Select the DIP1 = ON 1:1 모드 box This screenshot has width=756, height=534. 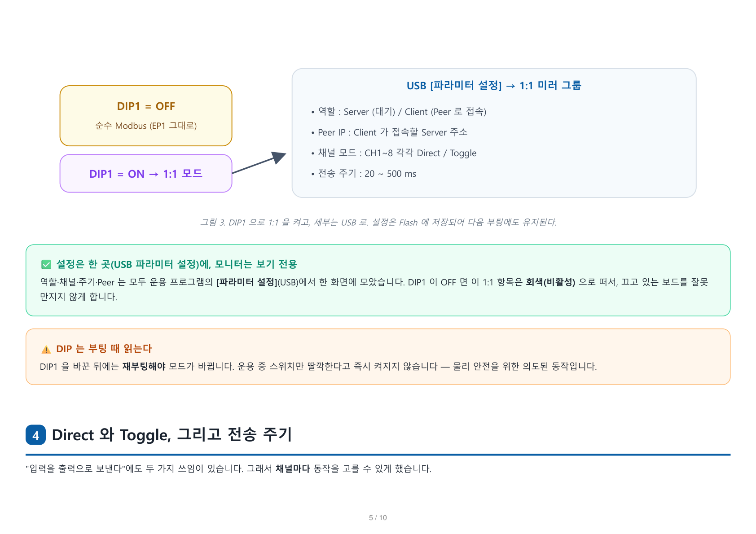146,174
